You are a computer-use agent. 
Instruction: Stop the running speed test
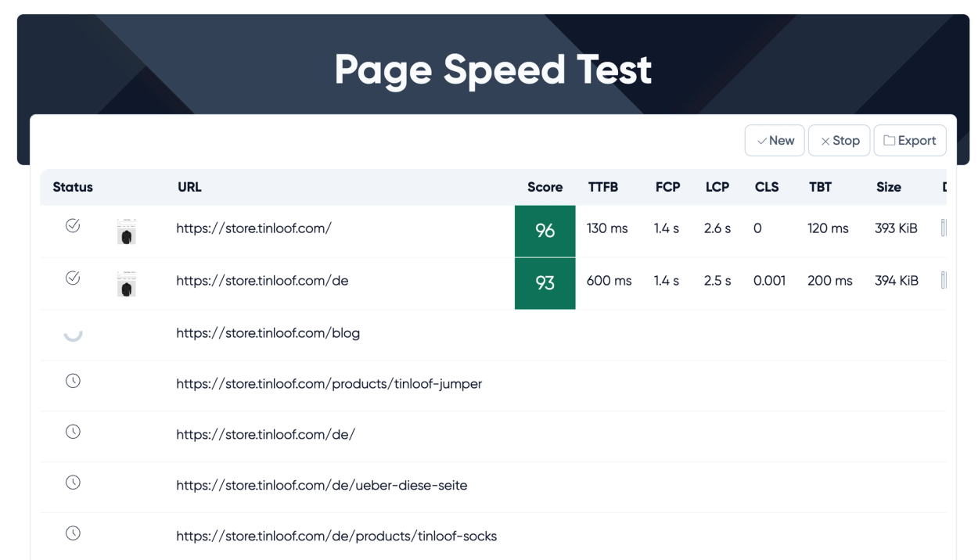839,141
